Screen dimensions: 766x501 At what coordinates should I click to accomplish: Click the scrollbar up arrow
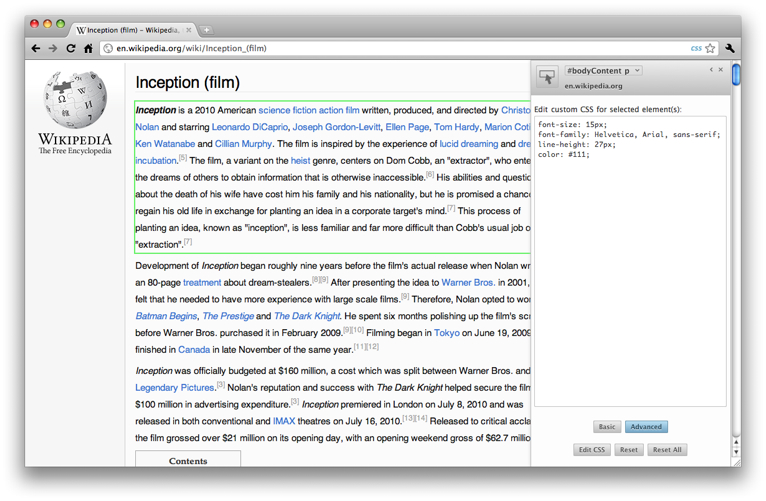(x=736, y=442)
